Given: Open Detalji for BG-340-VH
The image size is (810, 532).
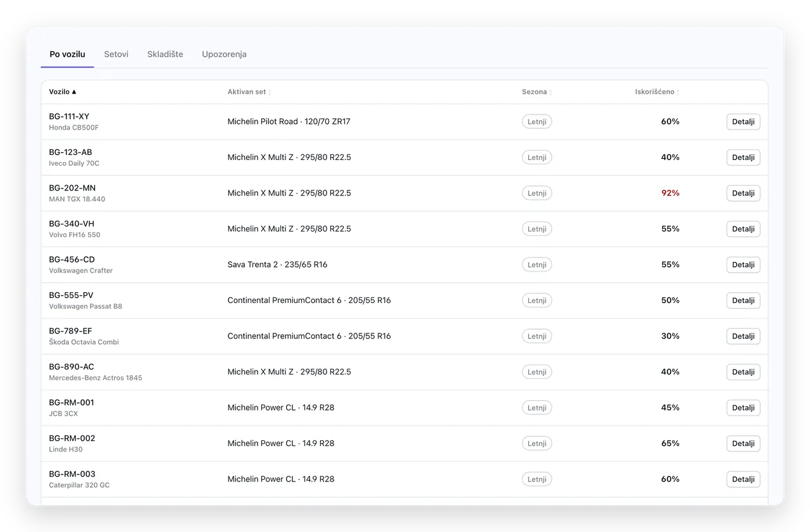Looking at the screenshot, I should click(744, 229).
